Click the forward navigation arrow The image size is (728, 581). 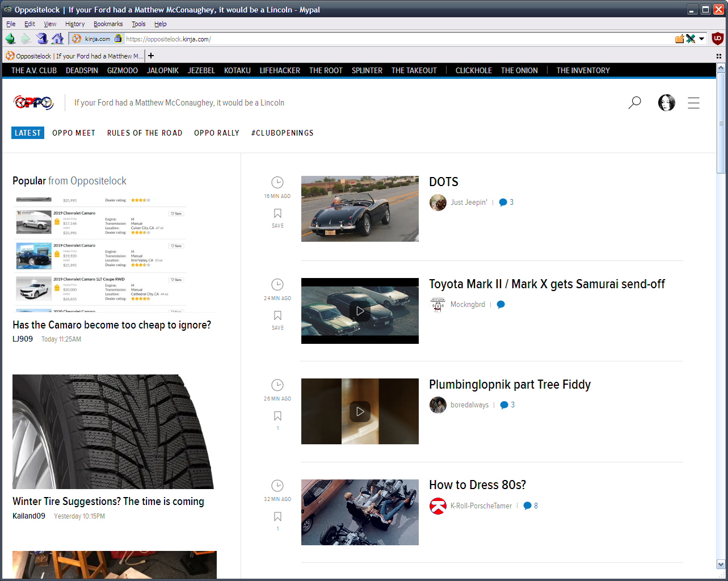pyautogui.click(x=26, y=39)
